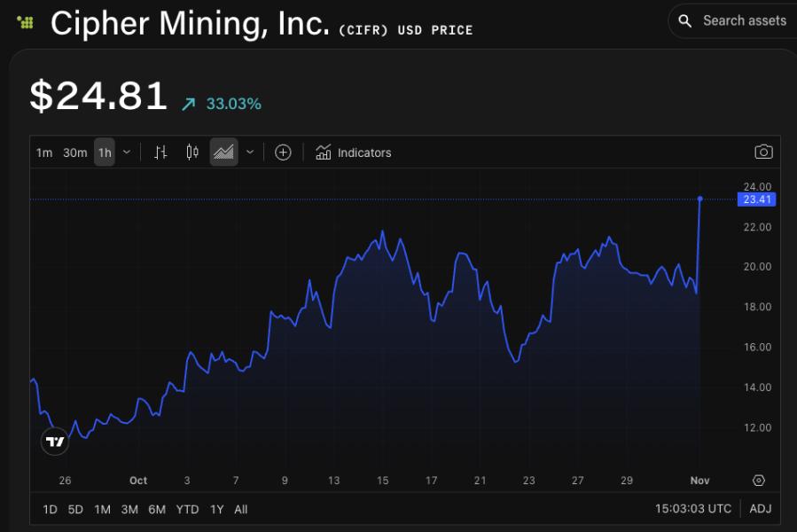The width and height of the screenshot is (797, 532).
Task: Click the All time range button
Action: click(240, 509)
